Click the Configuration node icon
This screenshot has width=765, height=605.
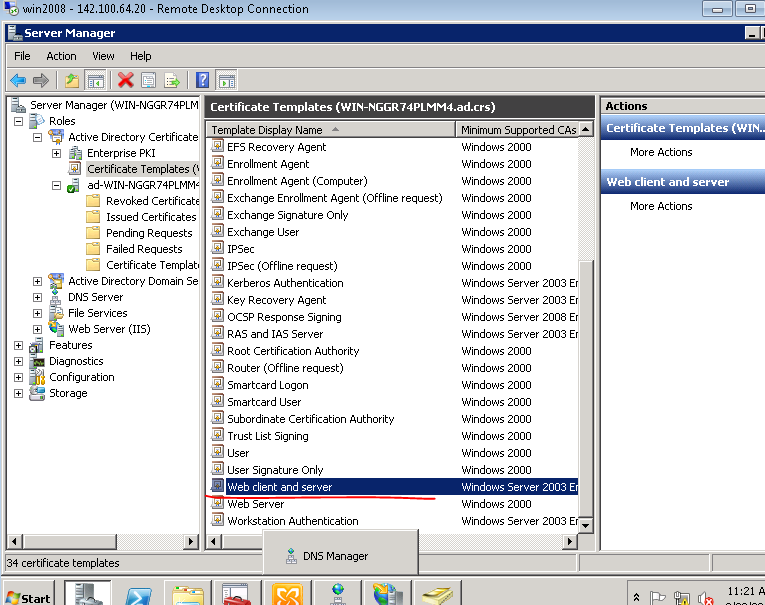click(x=37, y=377)
